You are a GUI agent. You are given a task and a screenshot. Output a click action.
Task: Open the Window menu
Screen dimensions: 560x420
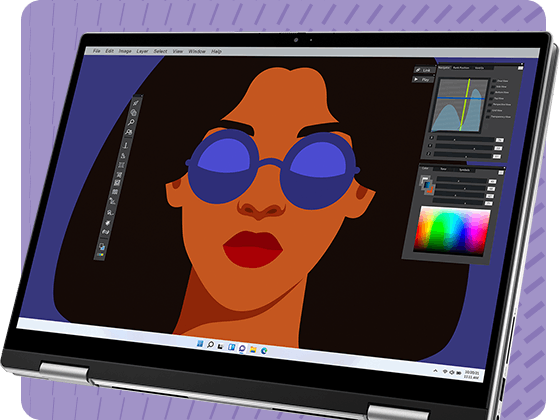tap(197, 51)
